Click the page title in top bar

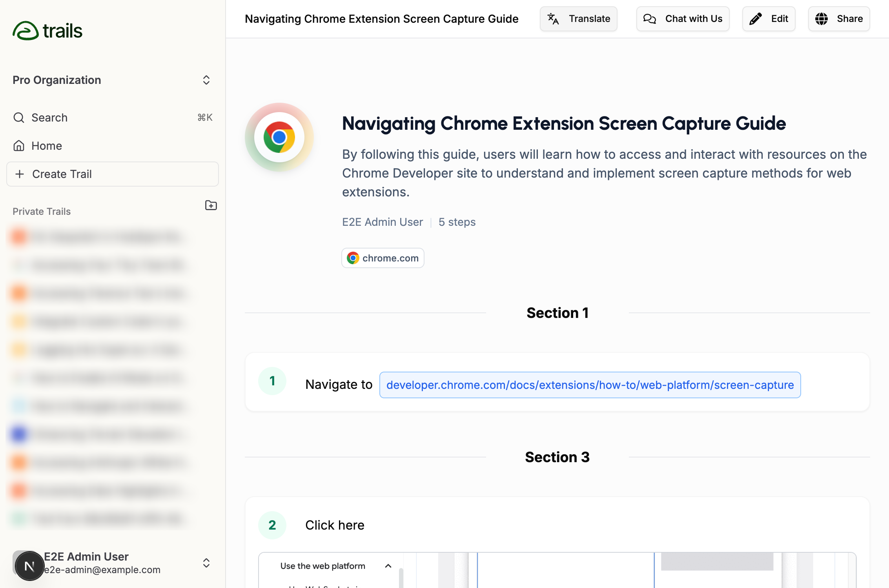[381, 19]
